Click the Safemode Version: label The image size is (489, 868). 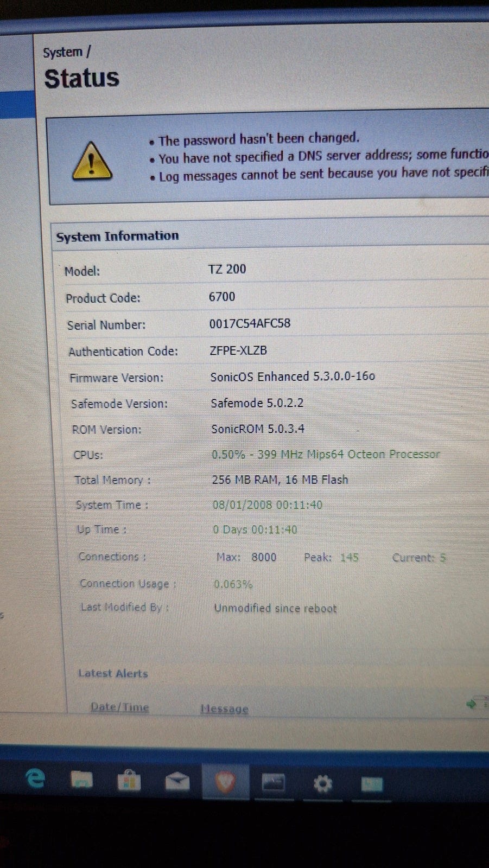click(119, 404)
